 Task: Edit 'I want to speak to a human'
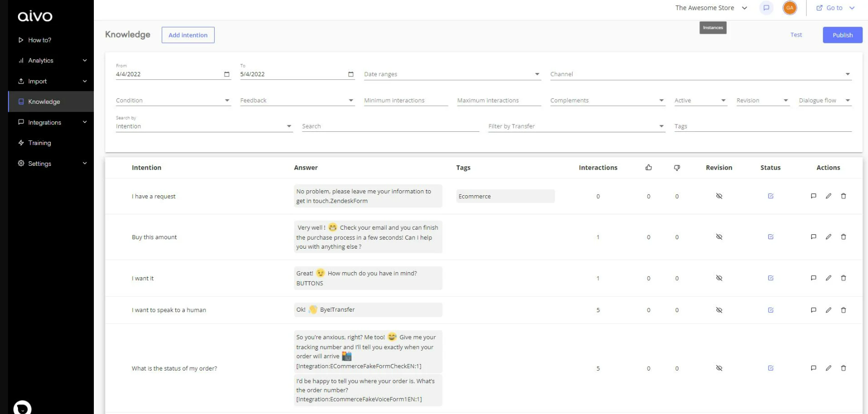click(828, 310)
